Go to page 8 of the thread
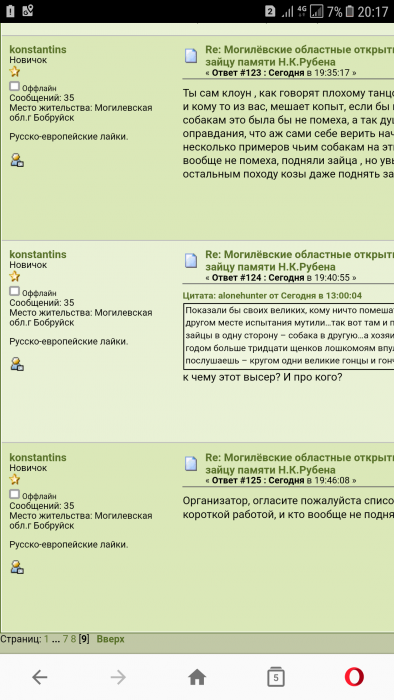Viewport: 394px width, 700px height. coord(73,639)
